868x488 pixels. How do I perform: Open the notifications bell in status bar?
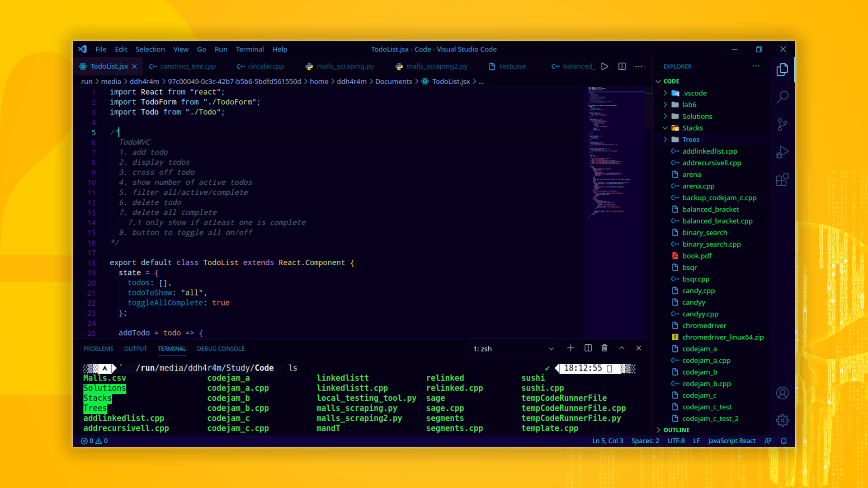pyautogui.click(x=784, y=441)
